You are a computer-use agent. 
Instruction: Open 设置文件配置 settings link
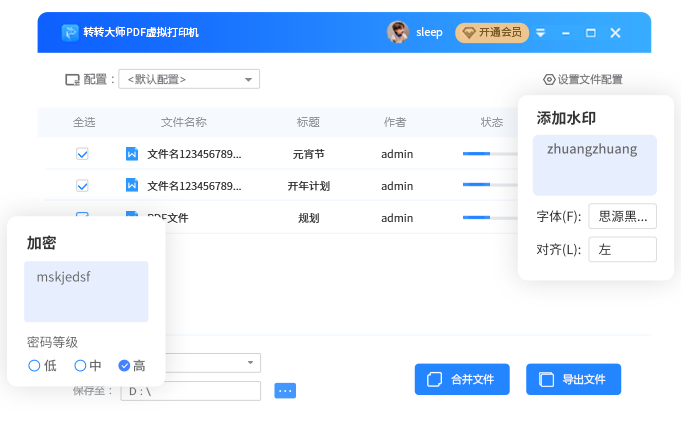click(x=583, y=80)
